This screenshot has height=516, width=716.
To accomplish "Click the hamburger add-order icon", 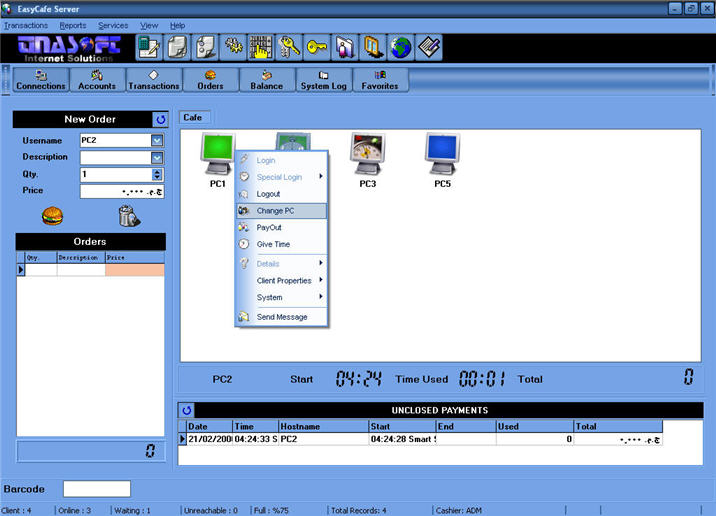I will click(x=52, y=216).
